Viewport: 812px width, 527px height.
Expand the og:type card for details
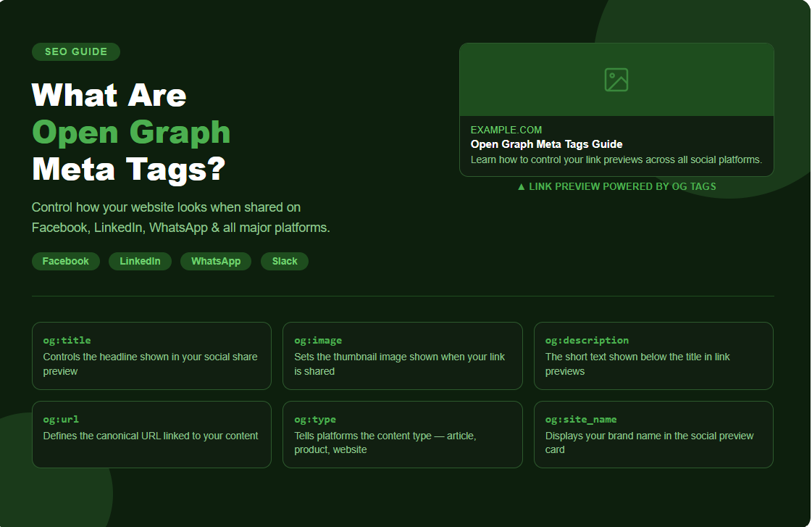point(403,434)
